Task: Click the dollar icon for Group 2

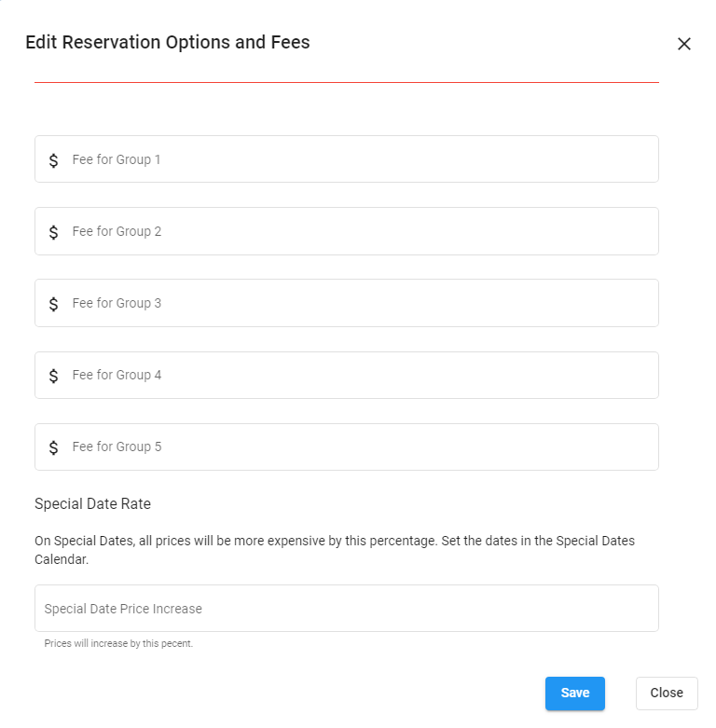Action: 53,232
